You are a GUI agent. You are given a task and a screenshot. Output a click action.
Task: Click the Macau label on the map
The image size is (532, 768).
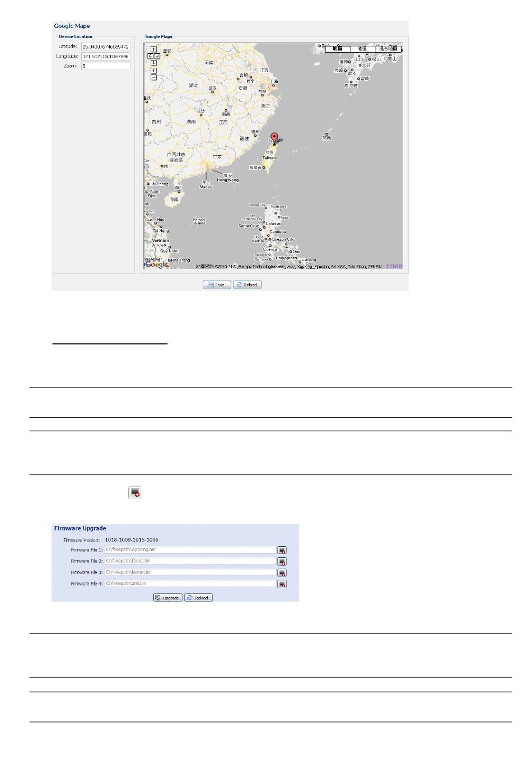pyautogui.click(x=206, y=187)
